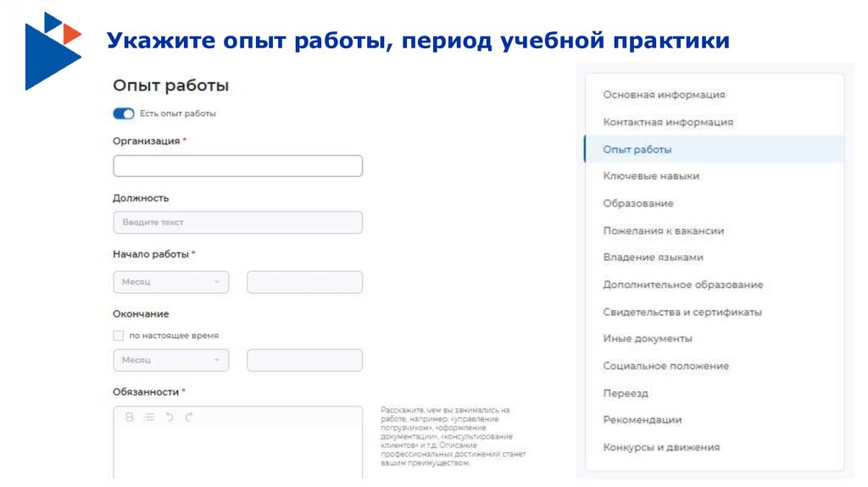Image resolution: width=868 pixels, height=487 pixels.
Task: Check the 'по настоящее время' checkbox
Action: tap(119, 335)
